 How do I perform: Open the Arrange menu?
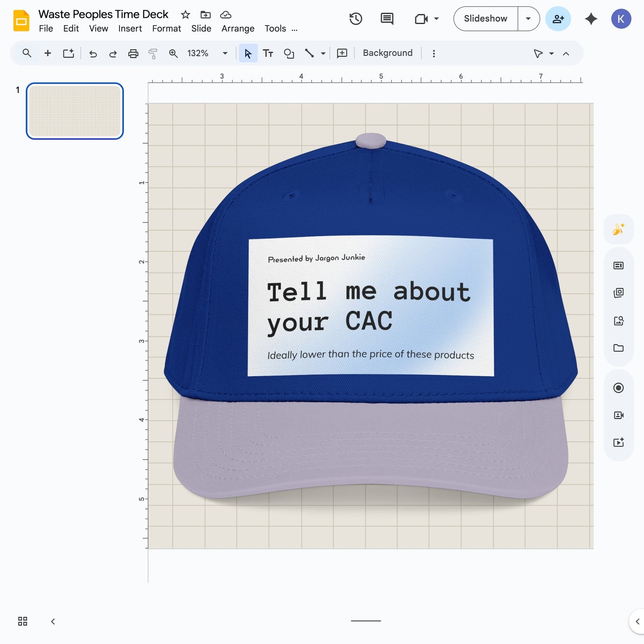[x=238, y=28]
